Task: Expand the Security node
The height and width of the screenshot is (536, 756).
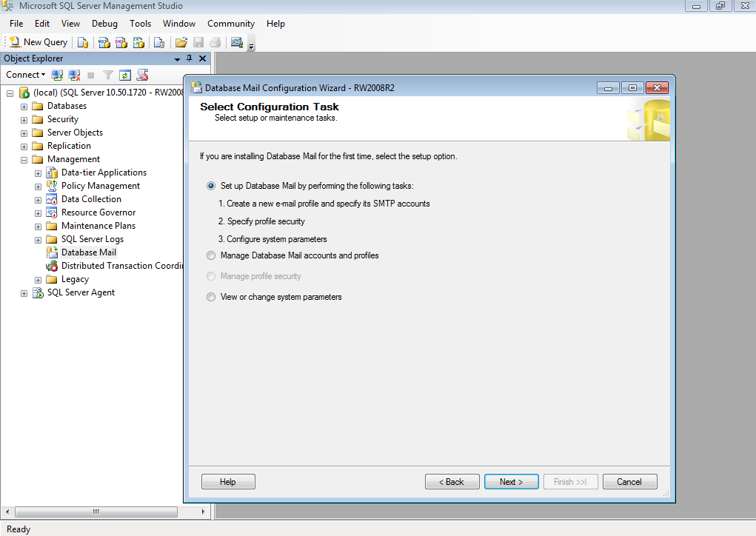Action: point(24,120)
